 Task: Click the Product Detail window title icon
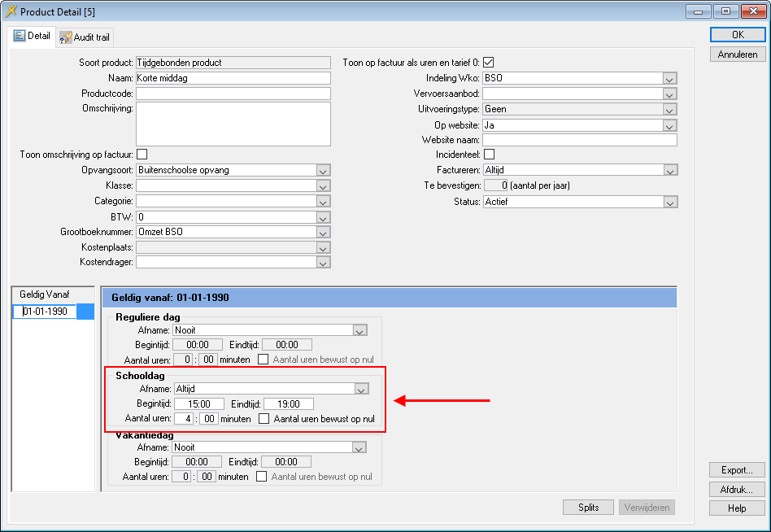point(11,11)
